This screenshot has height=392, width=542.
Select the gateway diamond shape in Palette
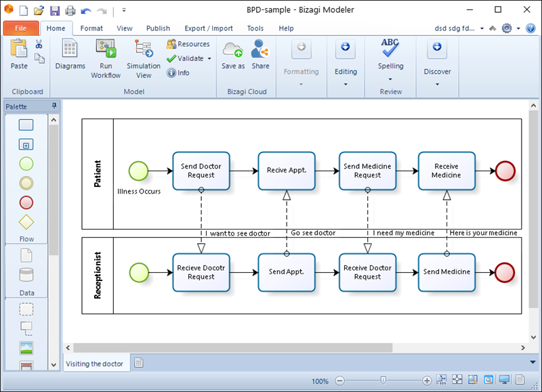[26, 222]
